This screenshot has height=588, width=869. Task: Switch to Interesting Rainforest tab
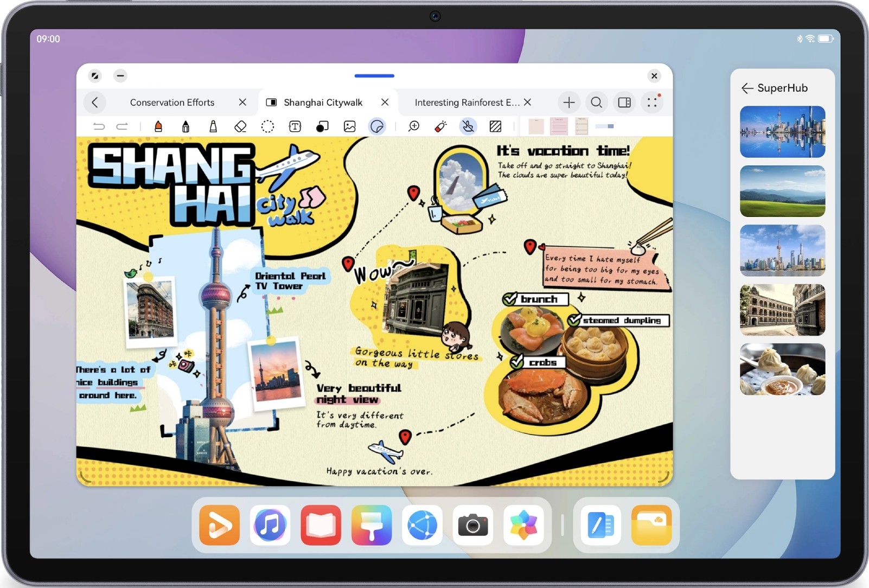pos(466,103)
